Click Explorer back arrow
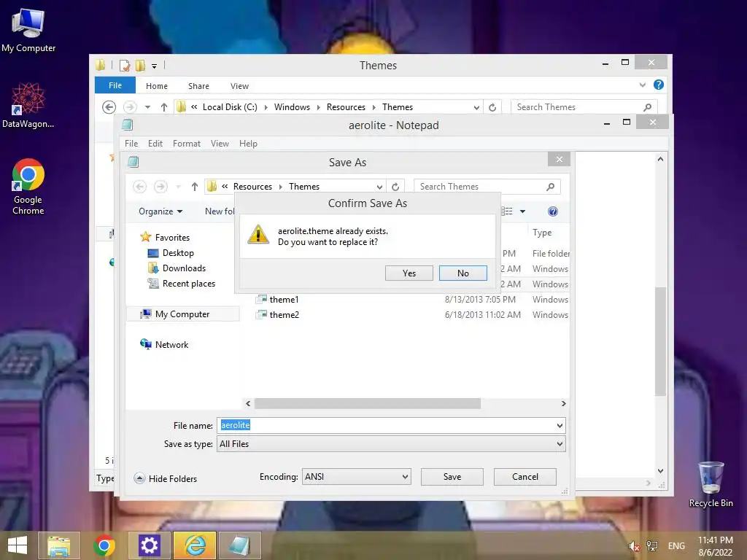The height and width of the screenshot is (560, 747). pyautogui.click(x=109, y=107)
